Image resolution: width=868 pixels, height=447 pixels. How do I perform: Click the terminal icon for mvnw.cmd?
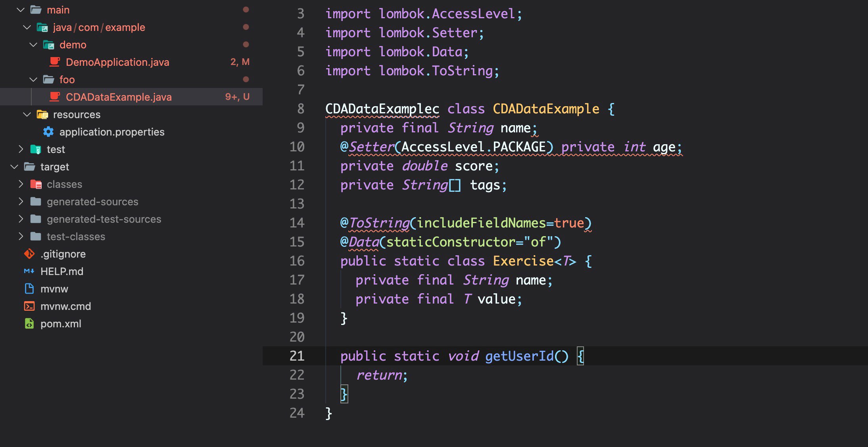coord(29,306)
